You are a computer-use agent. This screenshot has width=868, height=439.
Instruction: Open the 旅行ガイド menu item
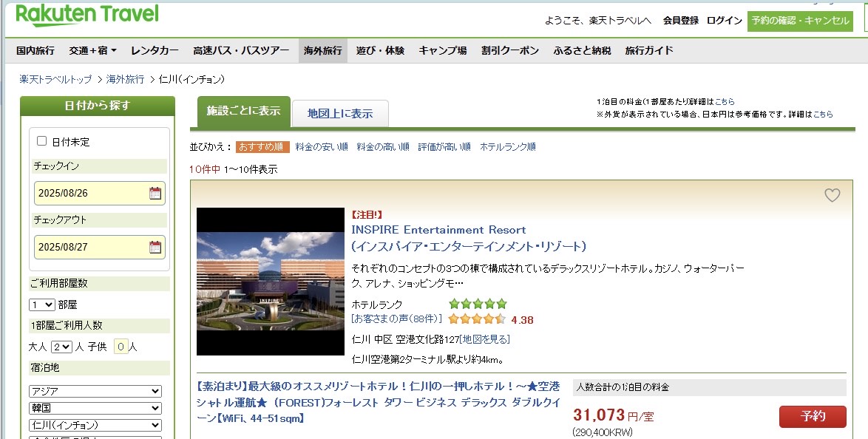click(649, 50)
